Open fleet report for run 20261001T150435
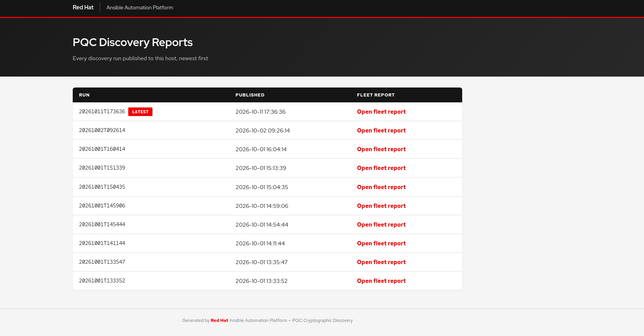The height and width of the screenshot is (336, 644). [x=381, y=187]
